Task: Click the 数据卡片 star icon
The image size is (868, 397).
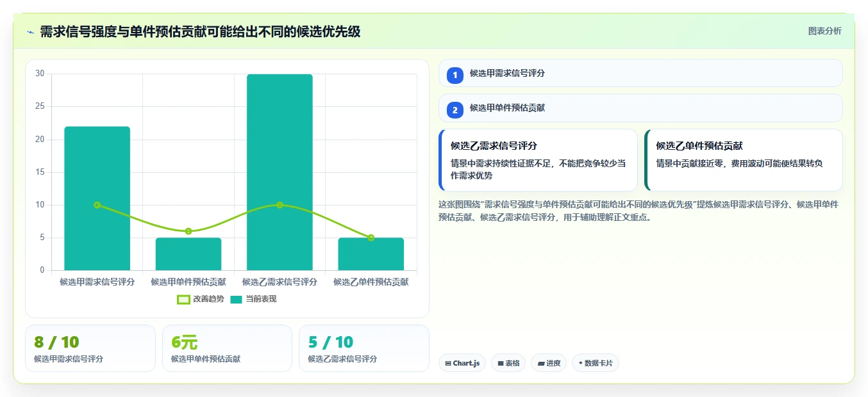Action: coord(580,363)
